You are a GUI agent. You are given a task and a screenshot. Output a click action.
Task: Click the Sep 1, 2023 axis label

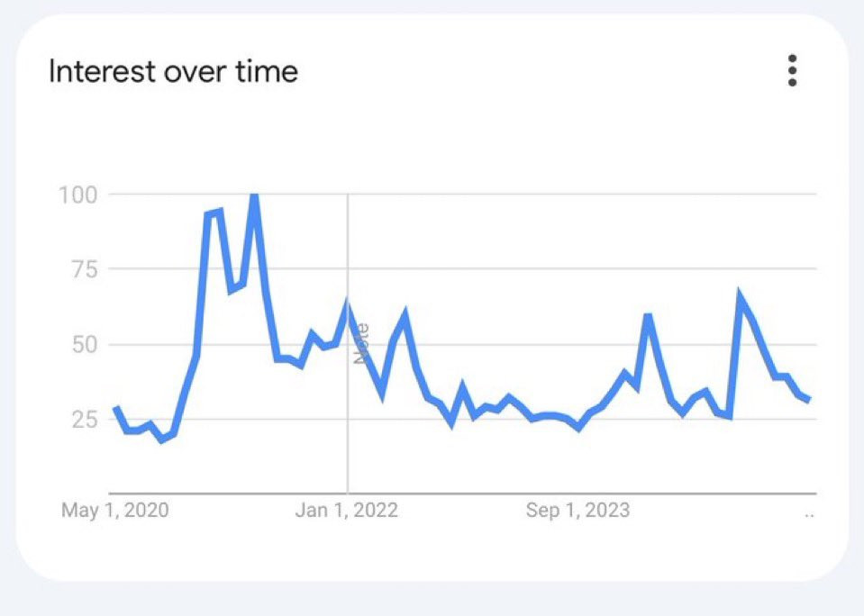pyautogui.click(x=578, y=510)
